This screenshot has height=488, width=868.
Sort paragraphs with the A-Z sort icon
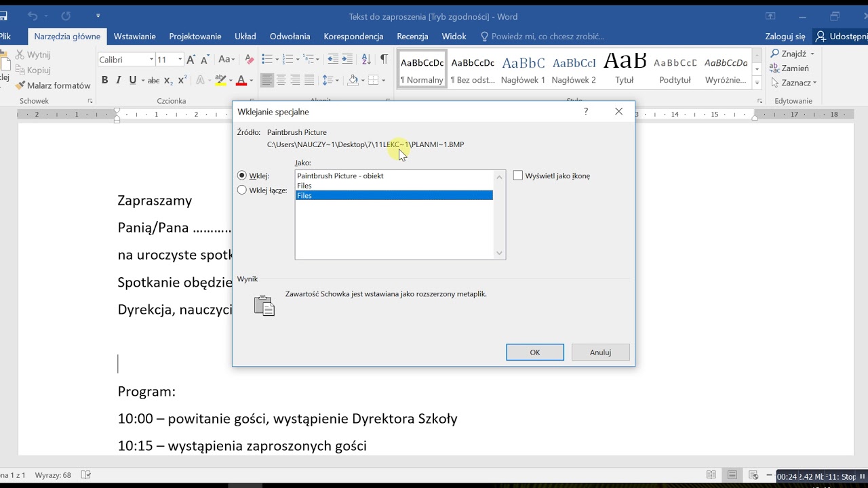click(x=366, y=60)
